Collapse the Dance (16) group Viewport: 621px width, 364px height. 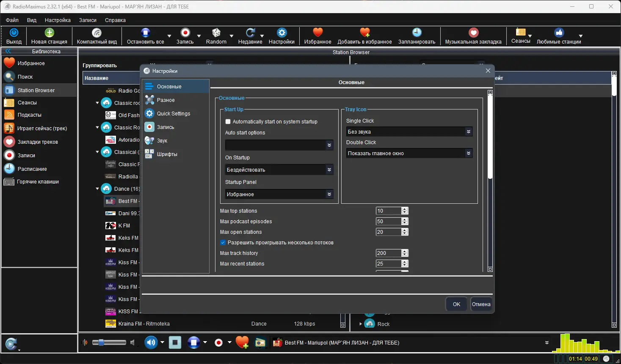[x=97, y=189]
